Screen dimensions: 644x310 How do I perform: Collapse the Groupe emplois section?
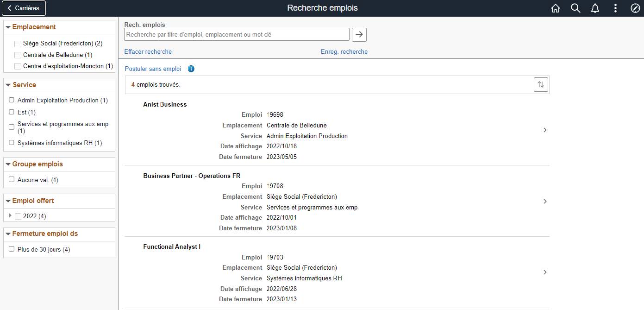8,164
